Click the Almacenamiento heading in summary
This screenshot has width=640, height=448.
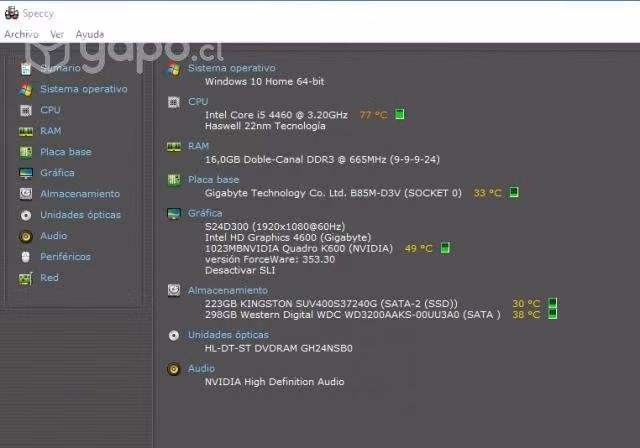(x=228, y=290)
